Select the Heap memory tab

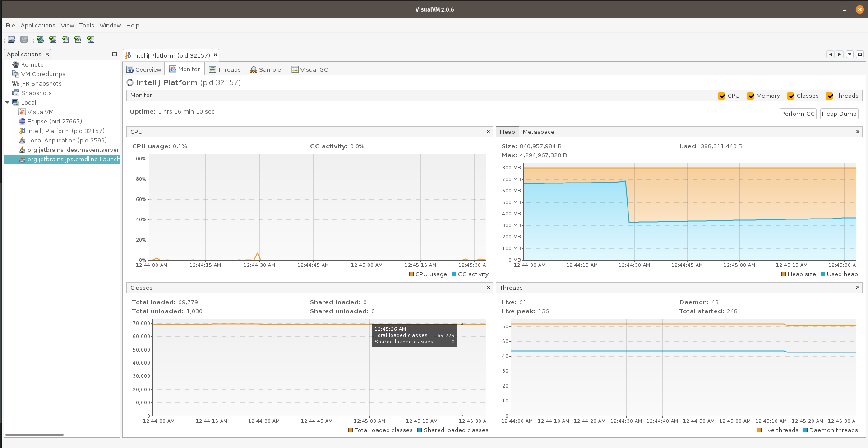(507, 132)
